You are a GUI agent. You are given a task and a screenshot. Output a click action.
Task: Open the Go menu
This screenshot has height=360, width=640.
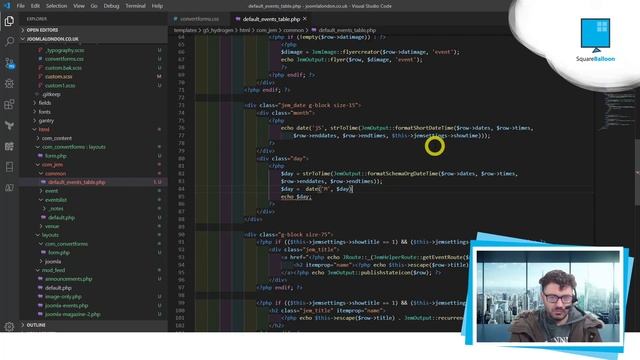(x=94, y=6)
